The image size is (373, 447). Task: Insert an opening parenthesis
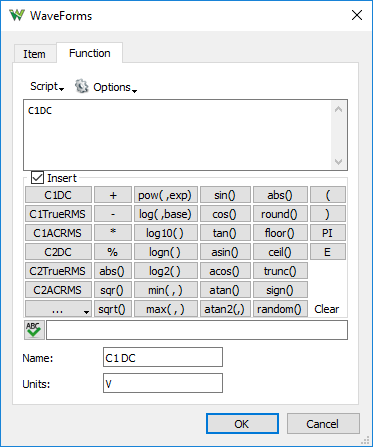coord(328,195)
